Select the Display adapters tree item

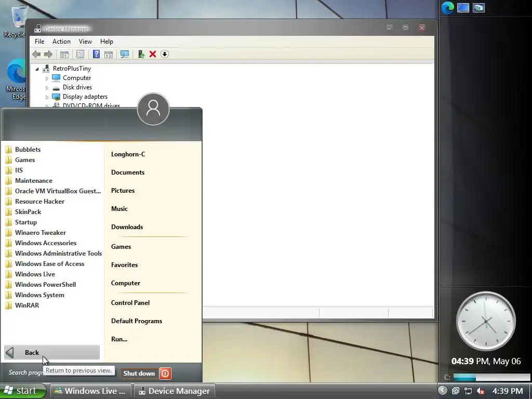(85, 97)
